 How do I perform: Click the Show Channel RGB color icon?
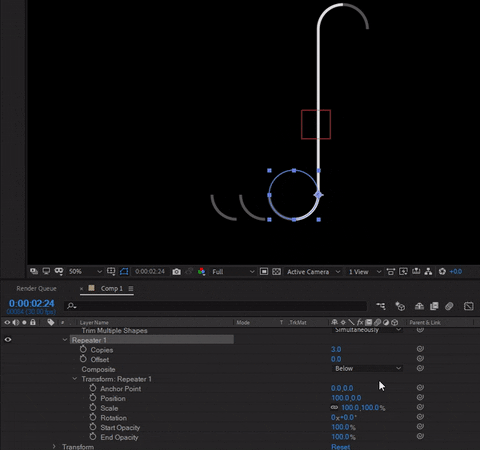click(201, 272)
